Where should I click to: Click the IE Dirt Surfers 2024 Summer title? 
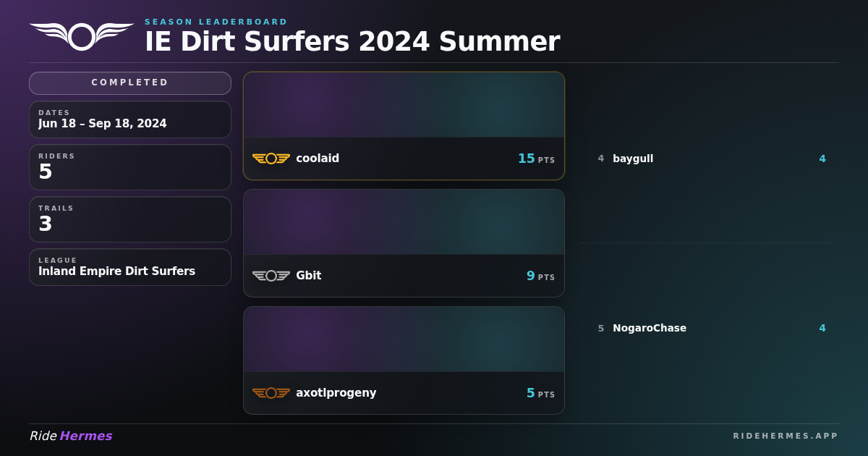click(x=352, y=42)
